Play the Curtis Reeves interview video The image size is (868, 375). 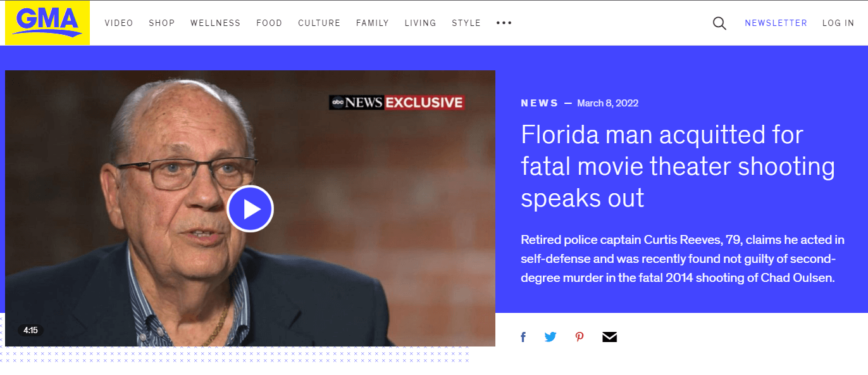[250, 208]
